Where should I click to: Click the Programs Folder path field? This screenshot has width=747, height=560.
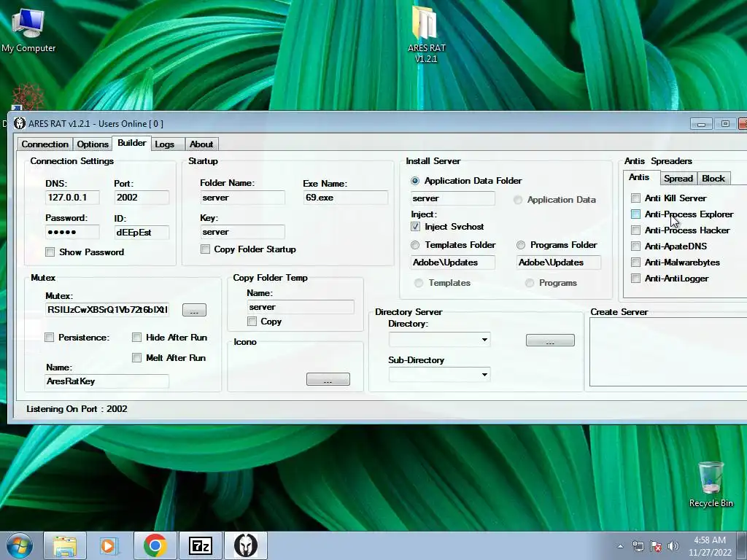[558, 262]
